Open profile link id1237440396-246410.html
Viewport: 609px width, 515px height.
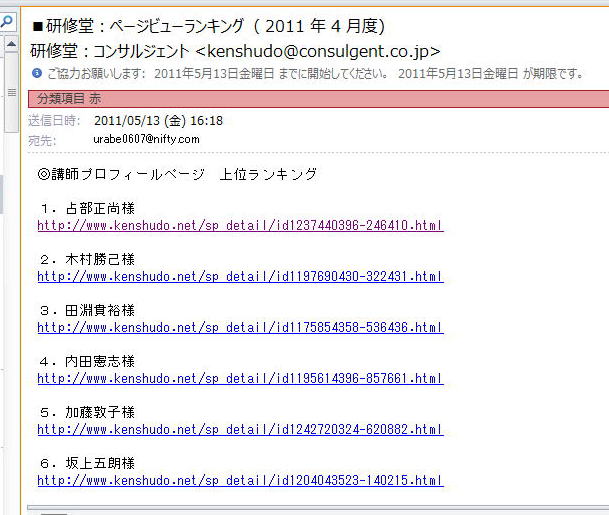coord(240,226)
